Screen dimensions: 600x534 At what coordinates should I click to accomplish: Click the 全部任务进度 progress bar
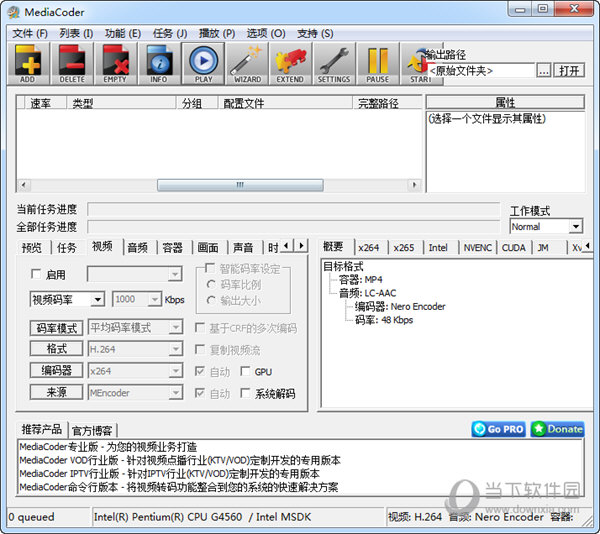(x=293, y=227)
